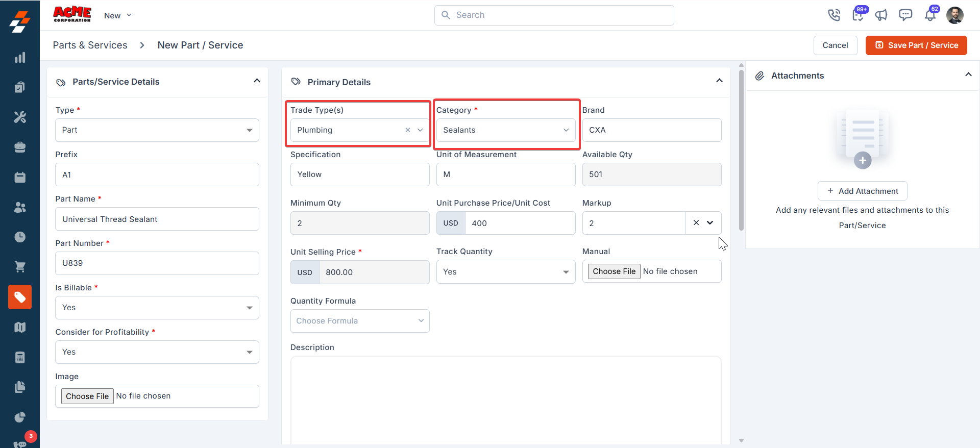
Task: Open the documents copy sidebar icon
Action: [20, 387]
